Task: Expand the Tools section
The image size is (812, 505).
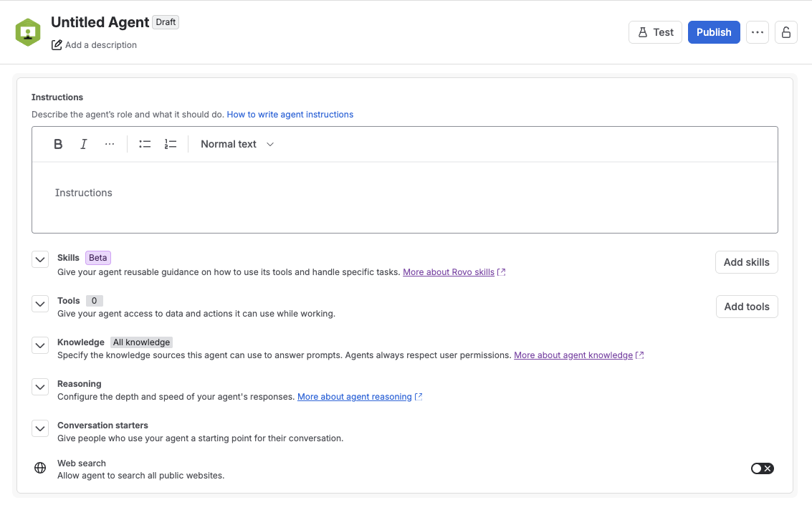Action: pos(40,304)
